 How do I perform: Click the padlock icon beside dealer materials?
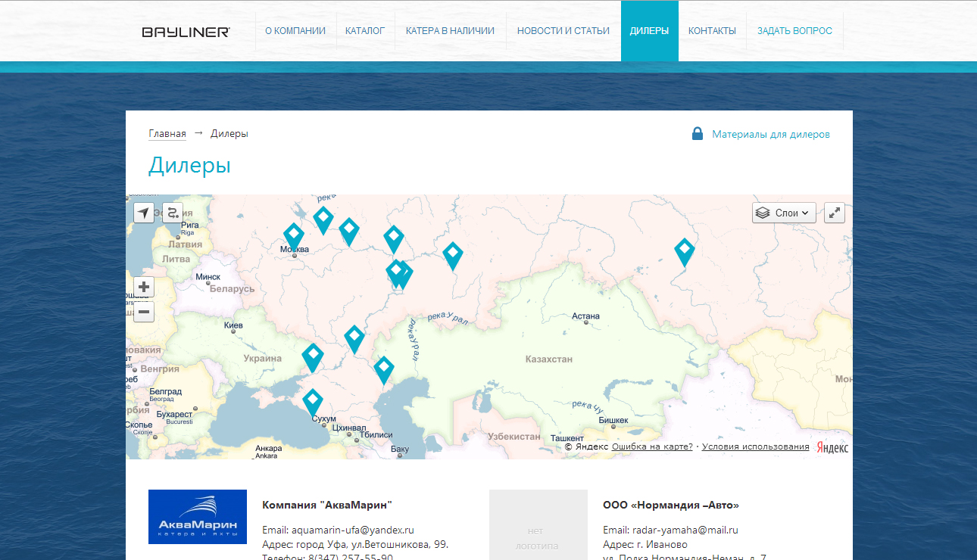698,133
